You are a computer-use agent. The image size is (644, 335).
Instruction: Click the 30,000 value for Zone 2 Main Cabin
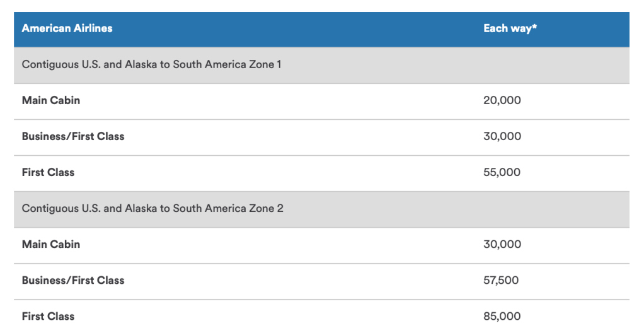tap(502, 244)
